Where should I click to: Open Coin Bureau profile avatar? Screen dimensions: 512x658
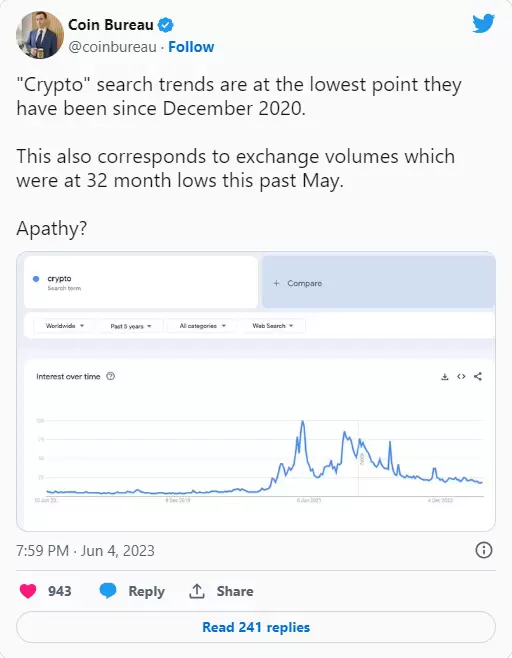point(40,35)
